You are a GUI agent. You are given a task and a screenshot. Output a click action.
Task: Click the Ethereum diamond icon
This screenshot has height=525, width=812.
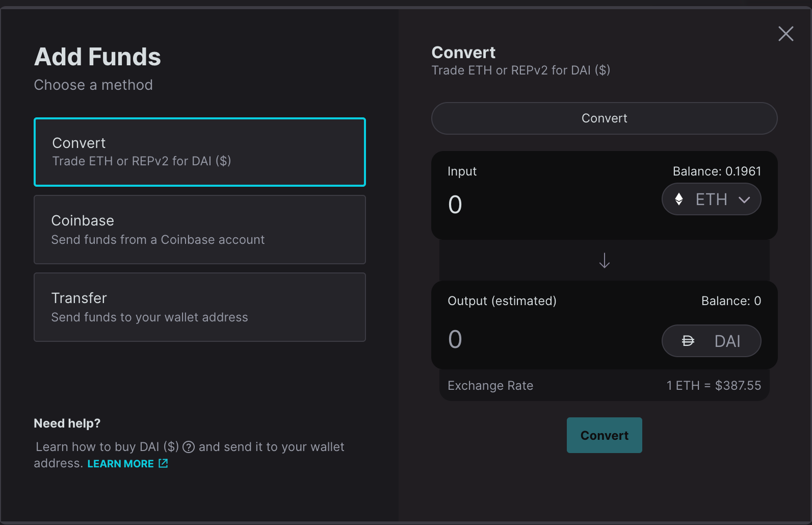[679, 199]
